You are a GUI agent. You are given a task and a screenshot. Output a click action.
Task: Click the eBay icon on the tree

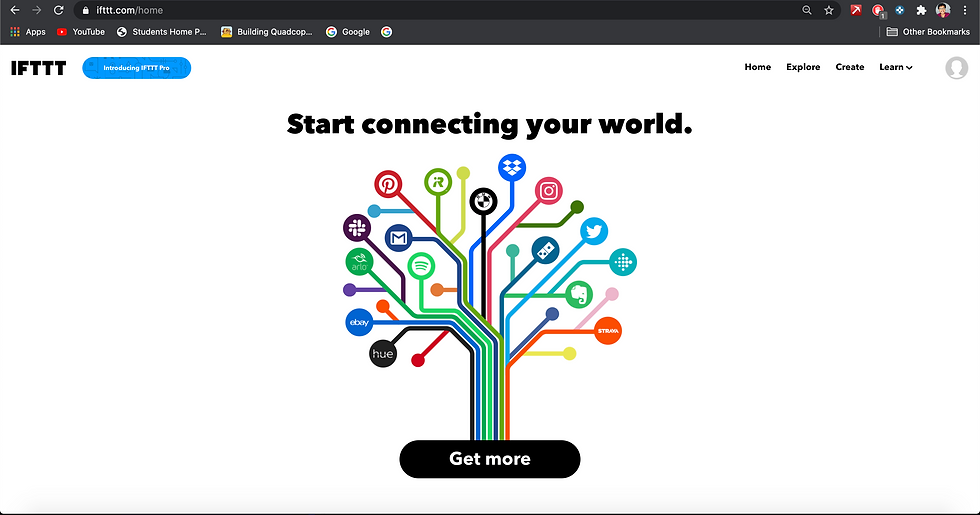(x=359, y=322)
